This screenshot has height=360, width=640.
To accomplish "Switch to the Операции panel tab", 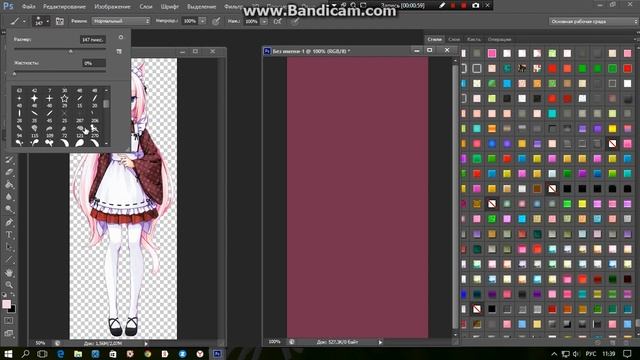I will 499,39.
